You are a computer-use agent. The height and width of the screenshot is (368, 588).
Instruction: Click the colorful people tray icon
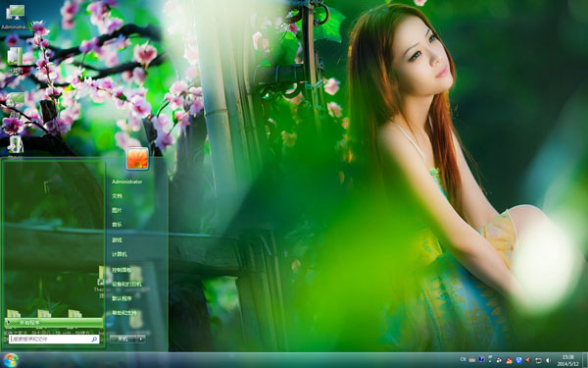pyautogui.click(x=509, y=360)
